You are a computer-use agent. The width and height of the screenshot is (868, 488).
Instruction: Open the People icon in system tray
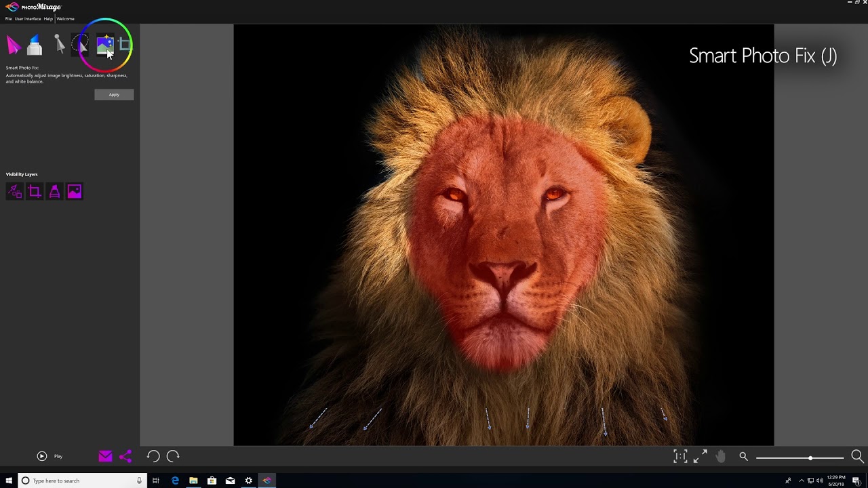coord(788,481)
